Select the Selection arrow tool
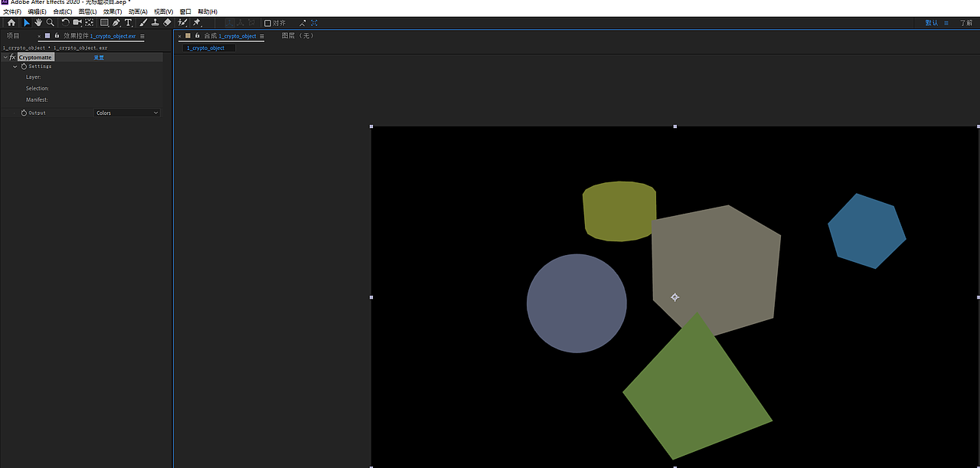Screen dimensions: 980x468 pos(27,23)
